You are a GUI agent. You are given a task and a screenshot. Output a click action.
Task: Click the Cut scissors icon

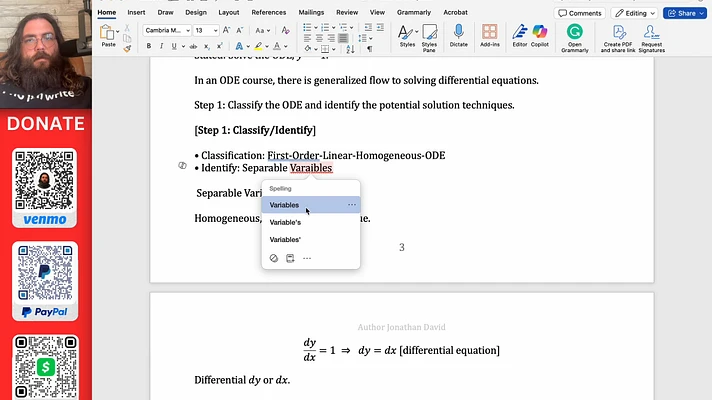(x=127, y=28)
